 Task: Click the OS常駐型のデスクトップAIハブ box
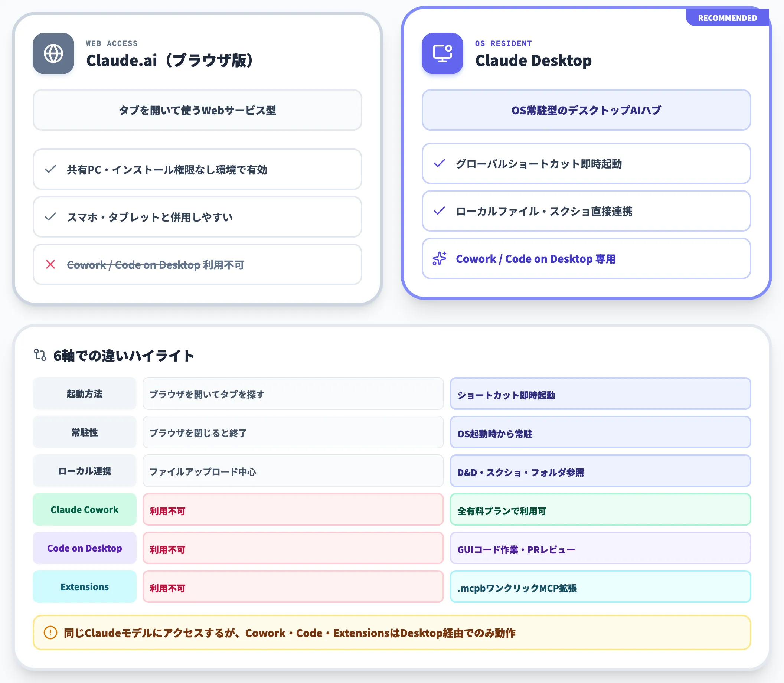586,110
